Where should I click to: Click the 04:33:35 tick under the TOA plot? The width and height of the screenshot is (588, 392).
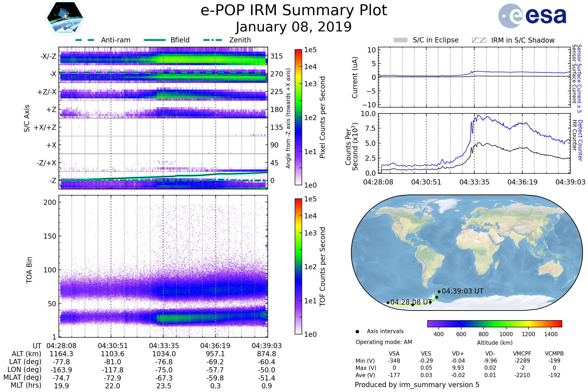click(x=164, y=346)
